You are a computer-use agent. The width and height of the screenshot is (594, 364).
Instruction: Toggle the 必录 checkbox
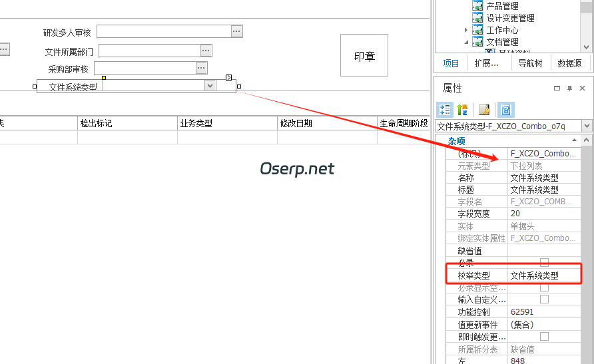coord(544,262)
